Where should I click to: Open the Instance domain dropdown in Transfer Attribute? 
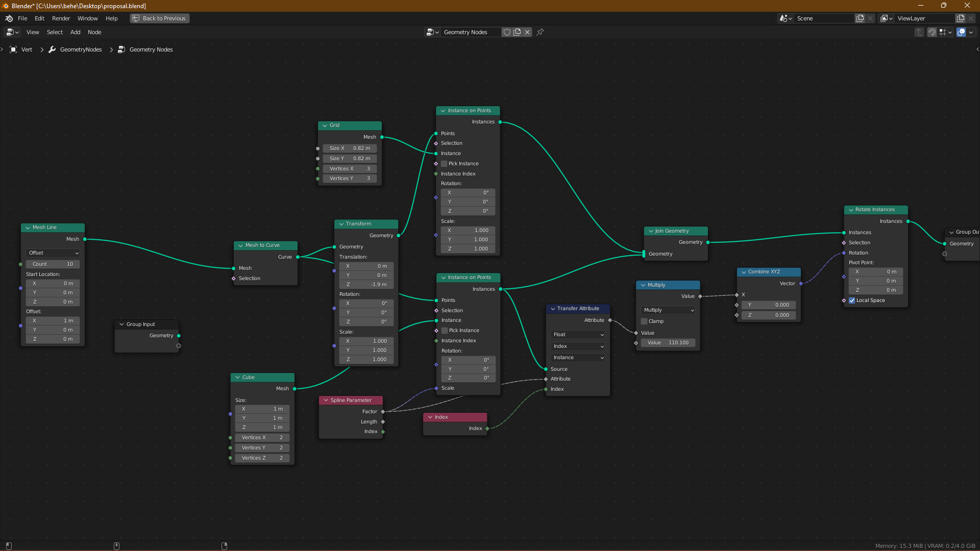coord(578,358)
